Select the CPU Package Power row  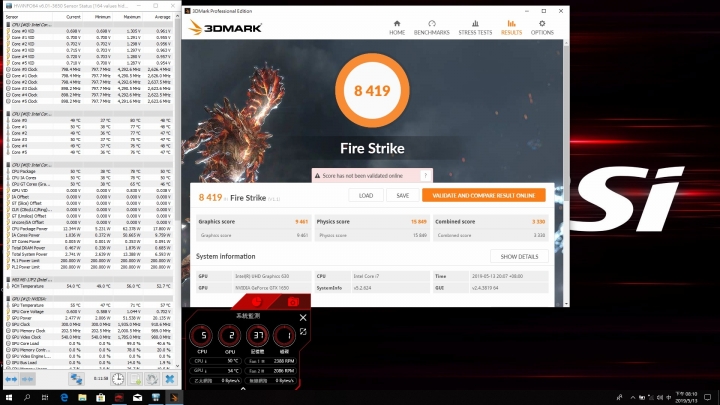89,229
